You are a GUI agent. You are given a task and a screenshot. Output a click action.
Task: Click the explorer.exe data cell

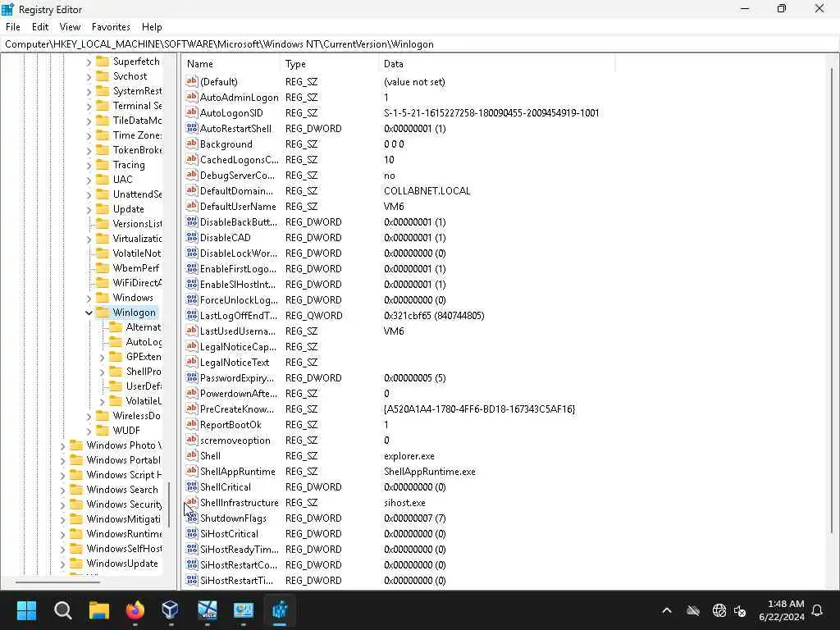pos(409,456)
